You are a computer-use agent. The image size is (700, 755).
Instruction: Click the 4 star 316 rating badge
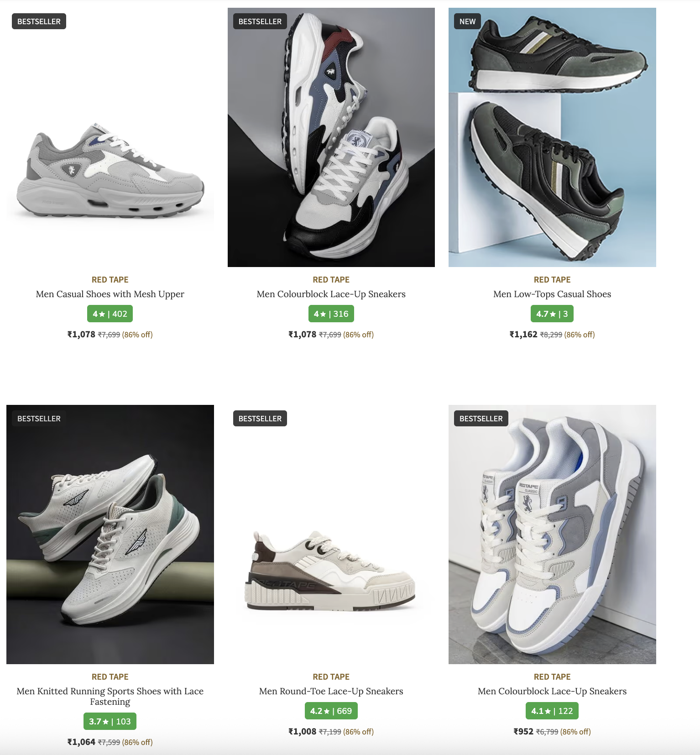pyautogui.click(x=331, y=314)
